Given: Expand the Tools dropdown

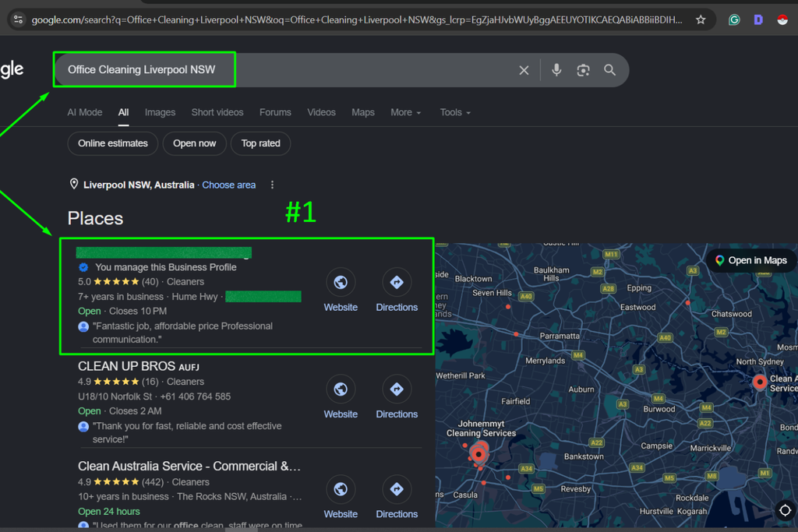Looking at the screenshot, I should (x=455, y=112).
